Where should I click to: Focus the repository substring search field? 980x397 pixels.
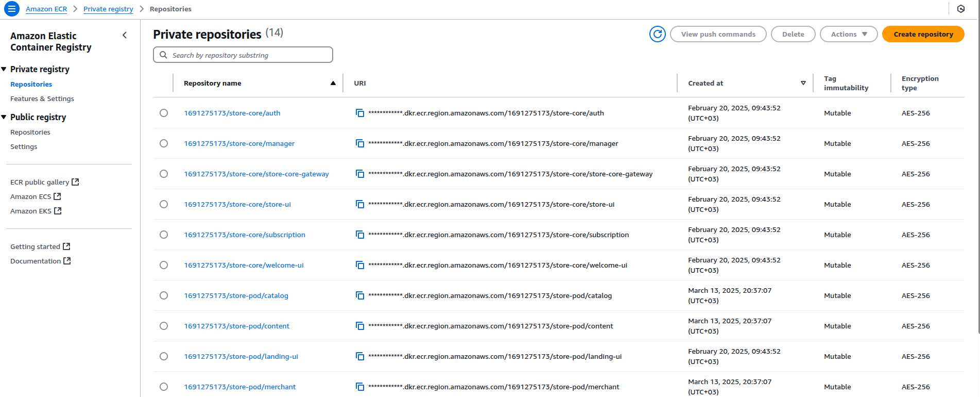click(x=243, y=55)
